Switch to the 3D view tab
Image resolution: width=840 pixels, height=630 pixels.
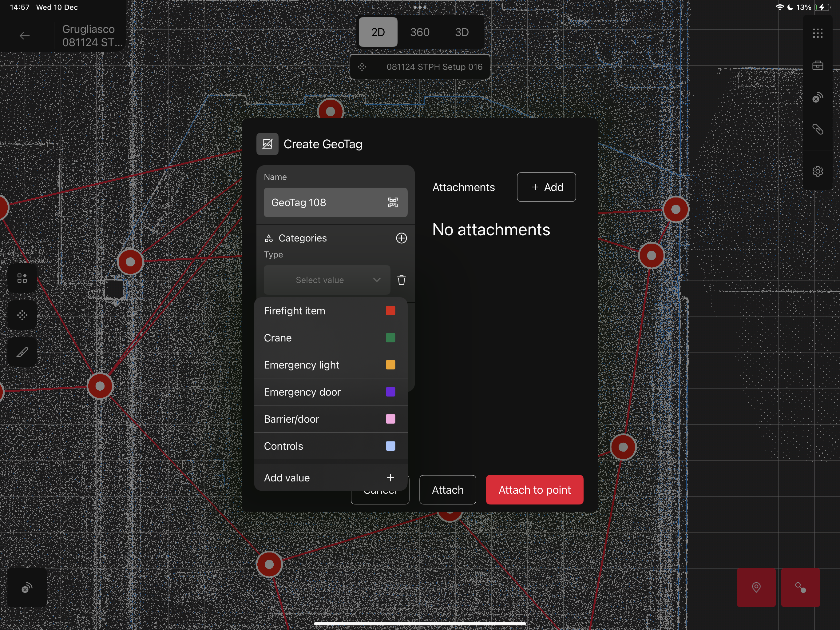(462, 32)
